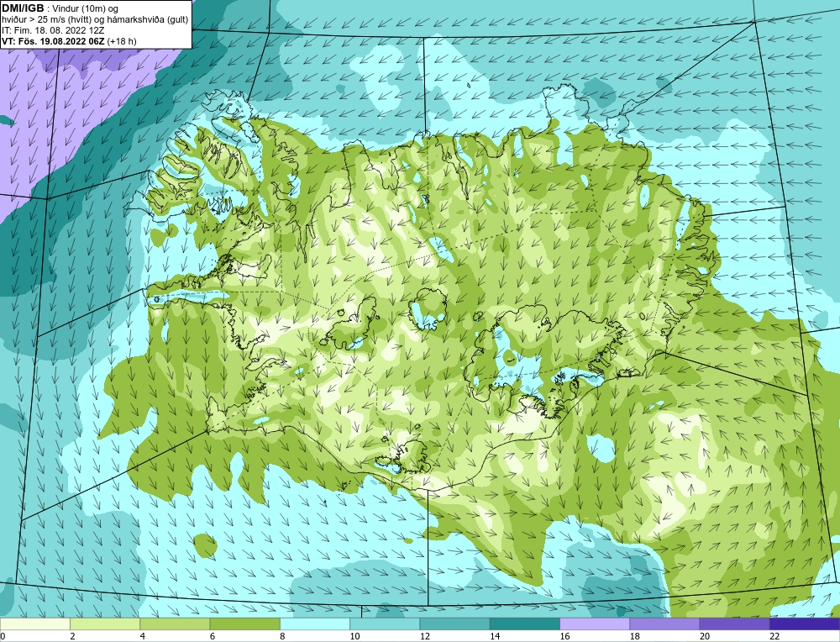Click the scale label '0' under colorbar
The image size is (840, 642).
pos(3,636)
